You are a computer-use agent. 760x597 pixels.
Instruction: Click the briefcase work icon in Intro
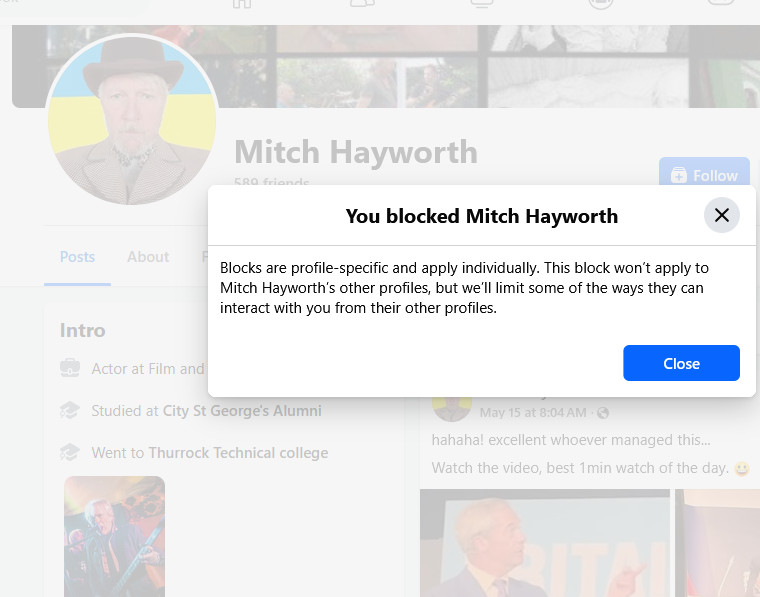coord(70,368)
